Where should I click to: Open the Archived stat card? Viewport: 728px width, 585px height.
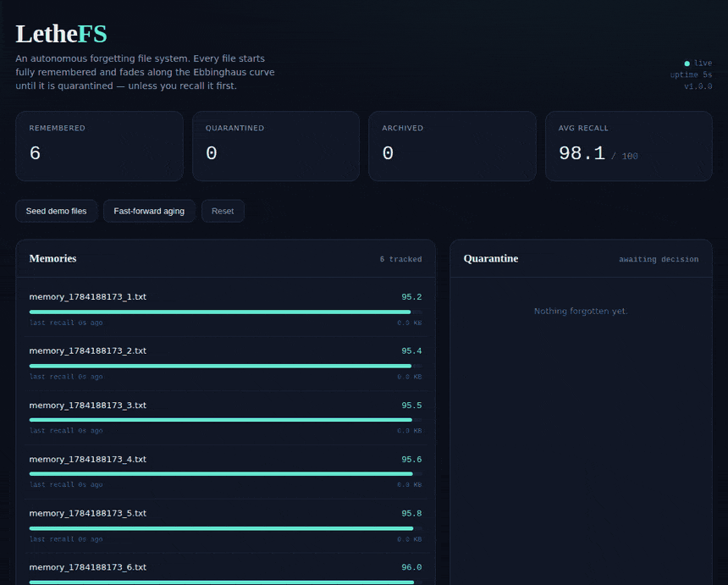click(452, 146)
